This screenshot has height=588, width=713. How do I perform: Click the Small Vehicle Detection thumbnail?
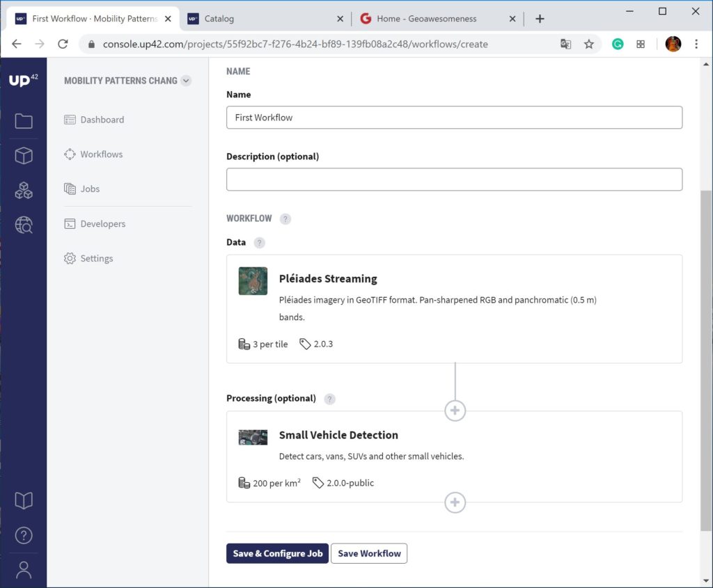click(253, 437)
